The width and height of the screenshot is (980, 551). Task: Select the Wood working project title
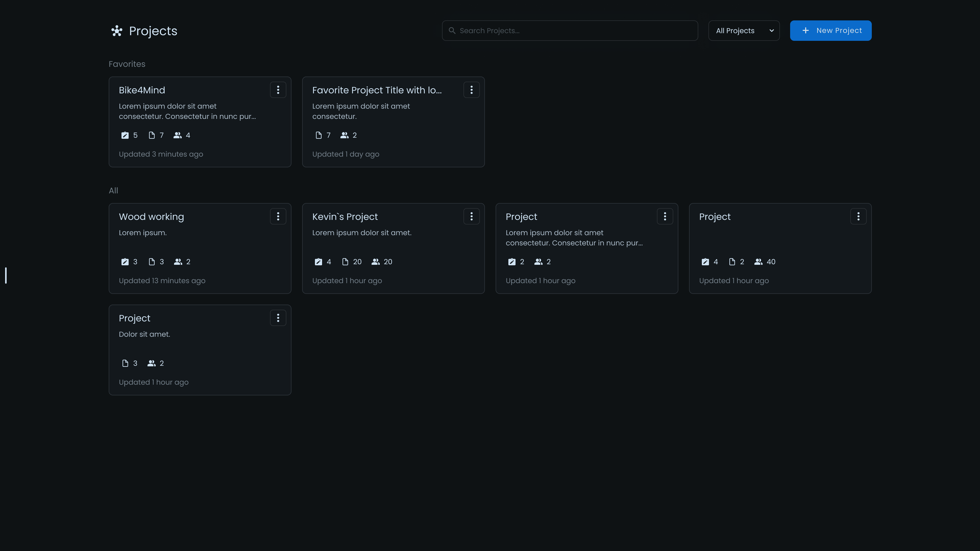pyautogui.click(x=151, y=216)
